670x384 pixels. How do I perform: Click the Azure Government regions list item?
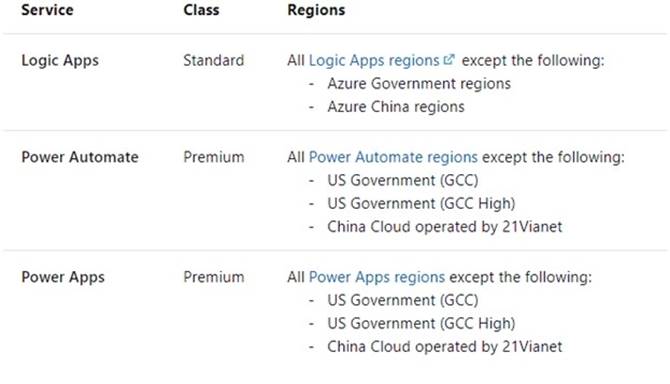coord(419,84)
